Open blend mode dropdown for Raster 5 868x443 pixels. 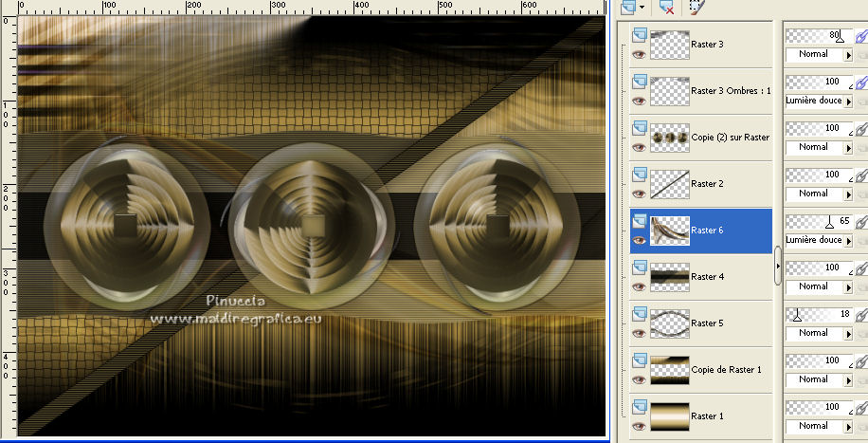pyautogui.click(x=848, y=334)
